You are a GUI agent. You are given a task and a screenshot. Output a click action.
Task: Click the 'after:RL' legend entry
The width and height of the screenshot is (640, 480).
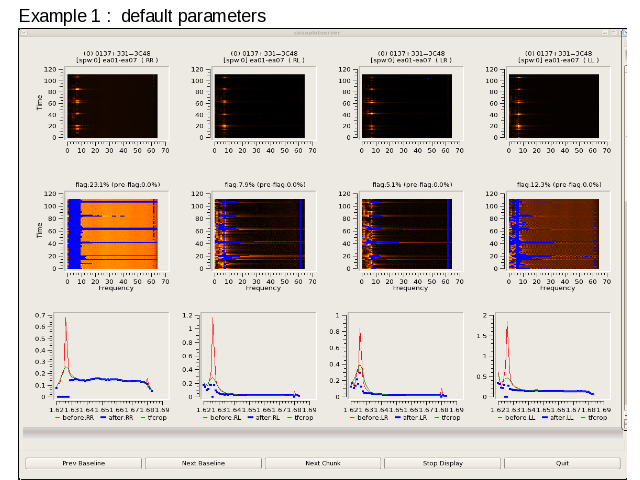(264, 418)
